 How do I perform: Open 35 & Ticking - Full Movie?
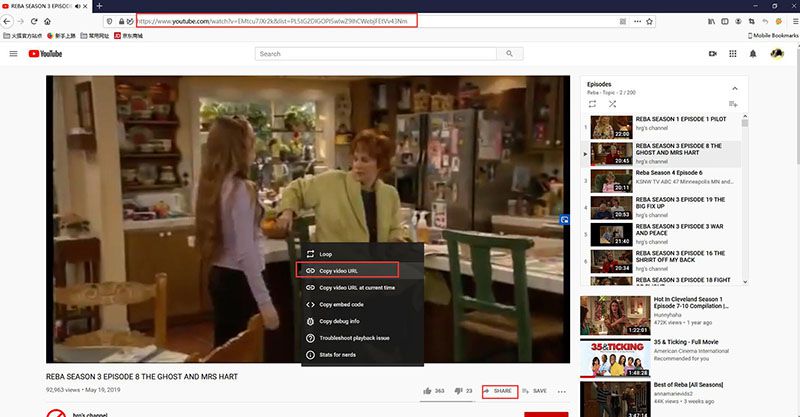[x=664, y=358]
